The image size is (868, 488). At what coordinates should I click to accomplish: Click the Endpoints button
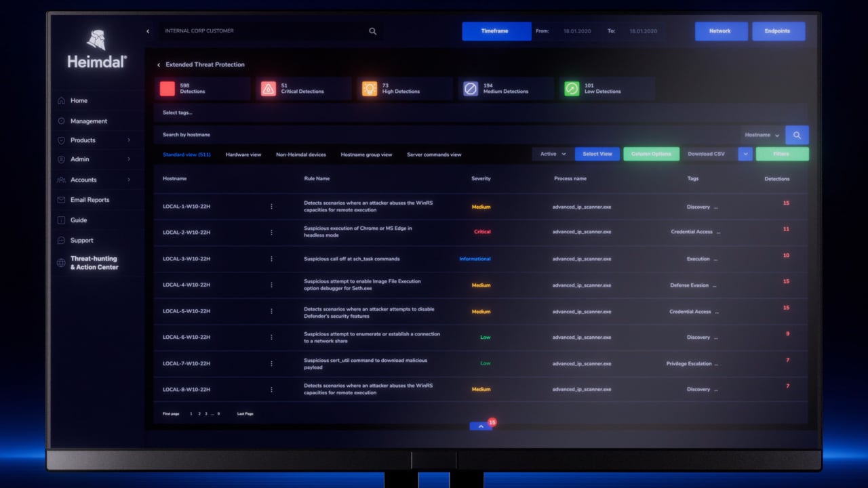pyautogui.click(x=778, y=31)
